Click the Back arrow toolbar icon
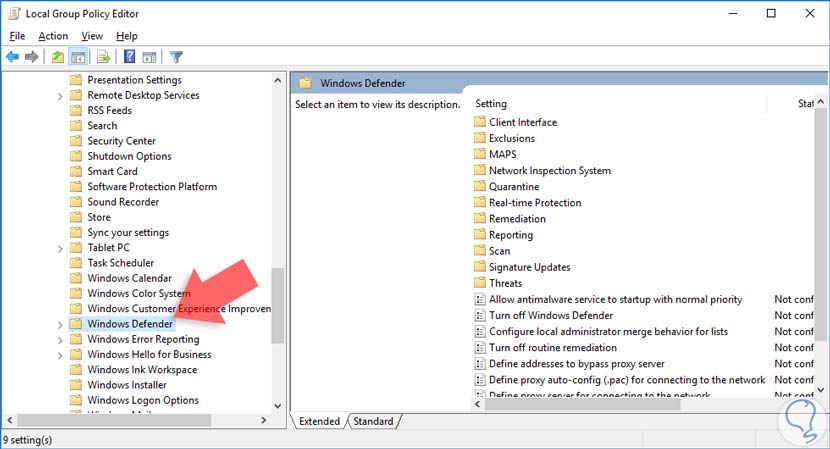The image size is (830, 449). pyautogui.click(x=12, y=57)
